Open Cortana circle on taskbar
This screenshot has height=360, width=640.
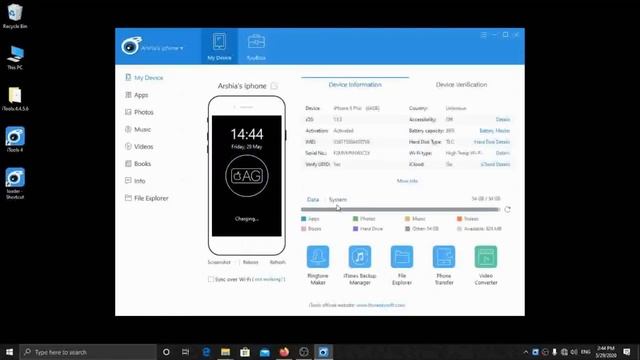166,352
